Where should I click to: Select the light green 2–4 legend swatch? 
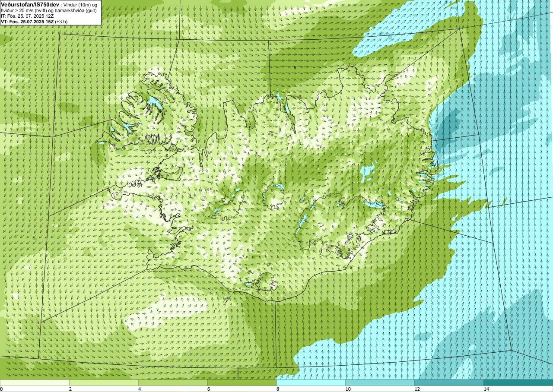[104, 383]
